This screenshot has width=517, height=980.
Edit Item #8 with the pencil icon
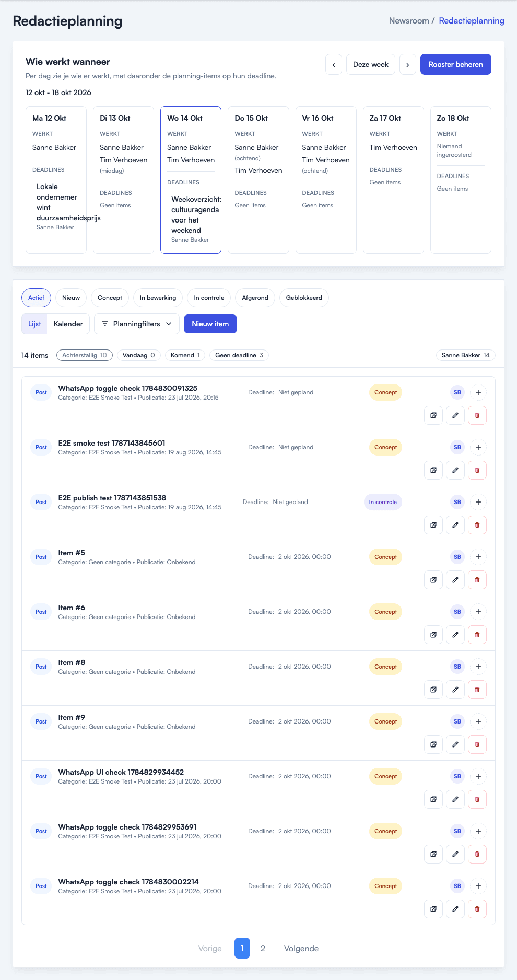[x=455, y=690]
